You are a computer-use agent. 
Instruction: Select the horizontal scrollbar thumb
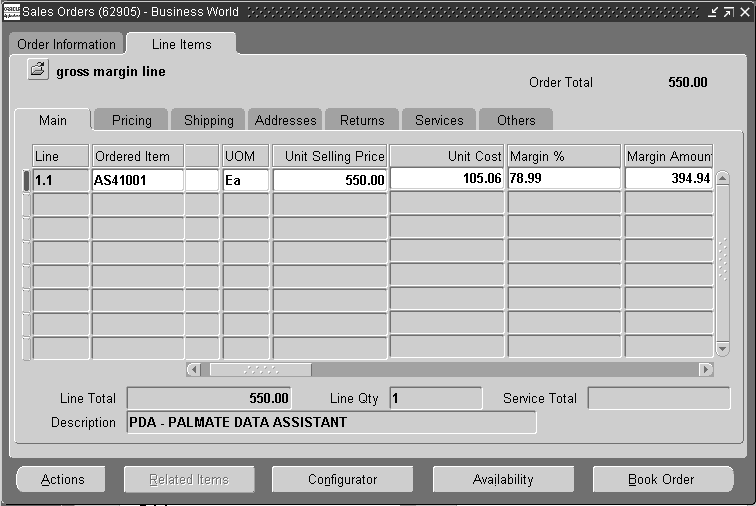click(x=260, y=370)
